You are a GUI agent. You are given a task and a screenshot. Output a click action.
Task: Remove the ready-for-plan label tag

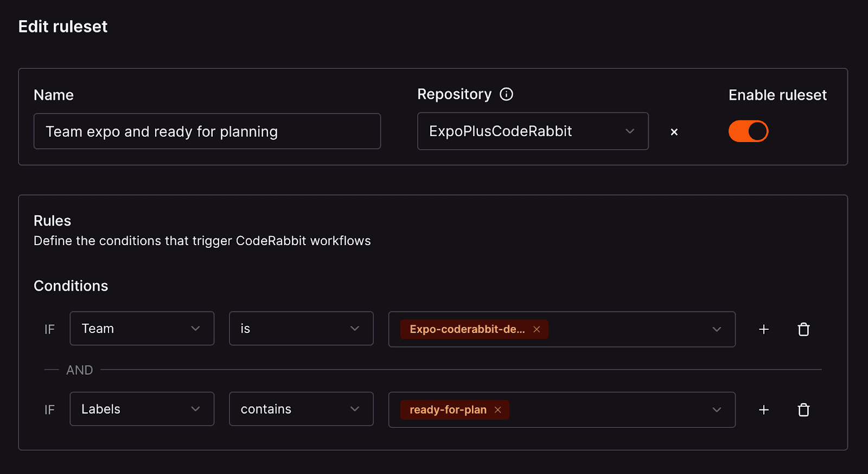click(x=497, y=410)
